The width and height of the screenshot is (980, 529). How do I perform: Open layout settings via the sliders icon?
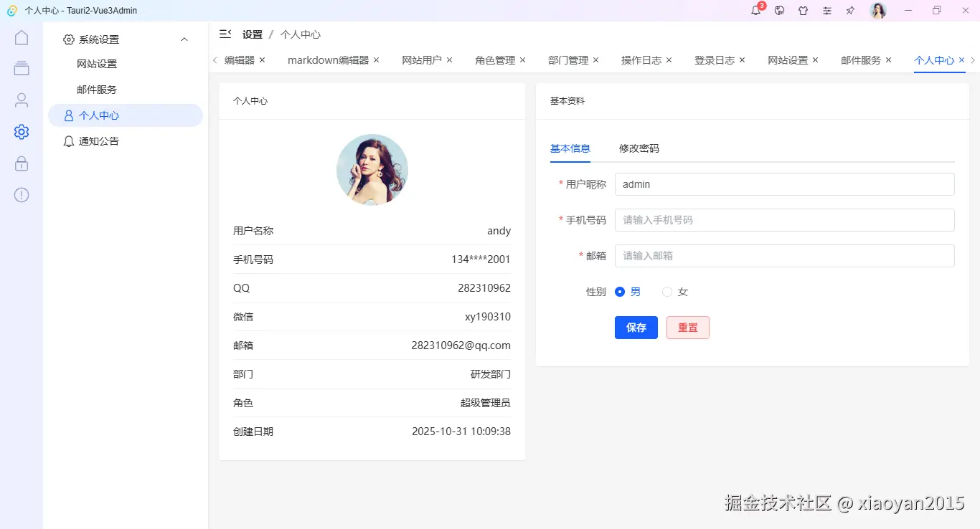(x=826, y=11)
